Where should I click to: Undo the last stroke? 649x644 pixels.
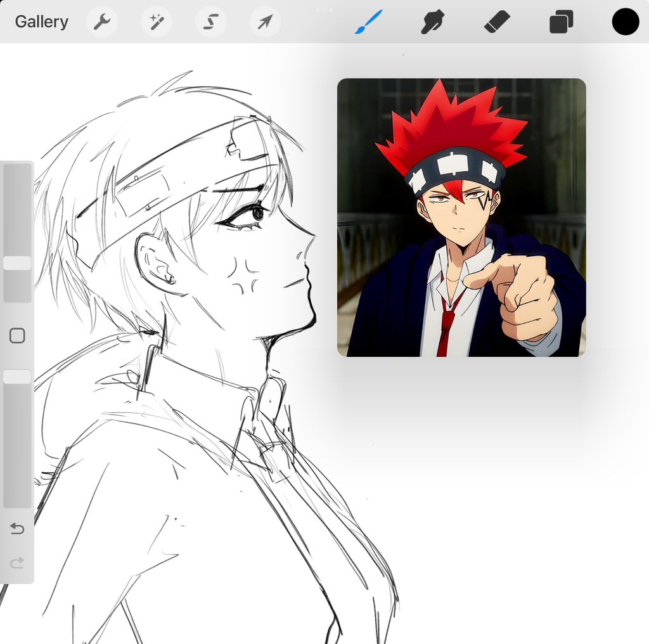[x=17, y=529]
